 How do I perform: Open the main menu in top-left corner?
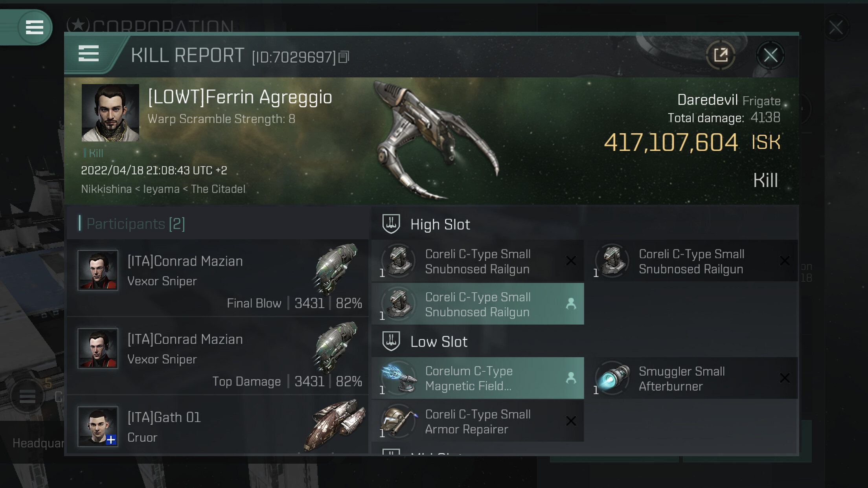tap(34, 27)
